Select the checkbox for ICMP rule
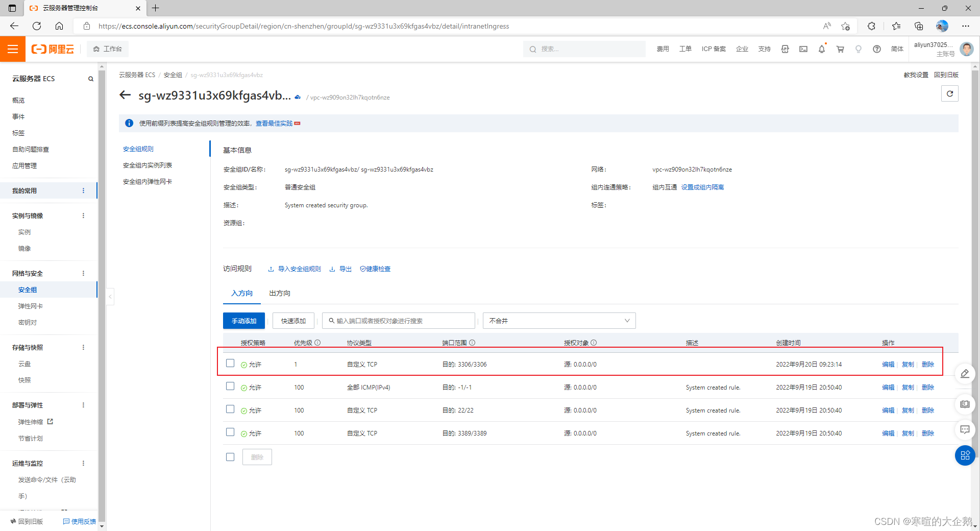Image resolution: width=980 pixels, height=531 pixels. point(230,386)
